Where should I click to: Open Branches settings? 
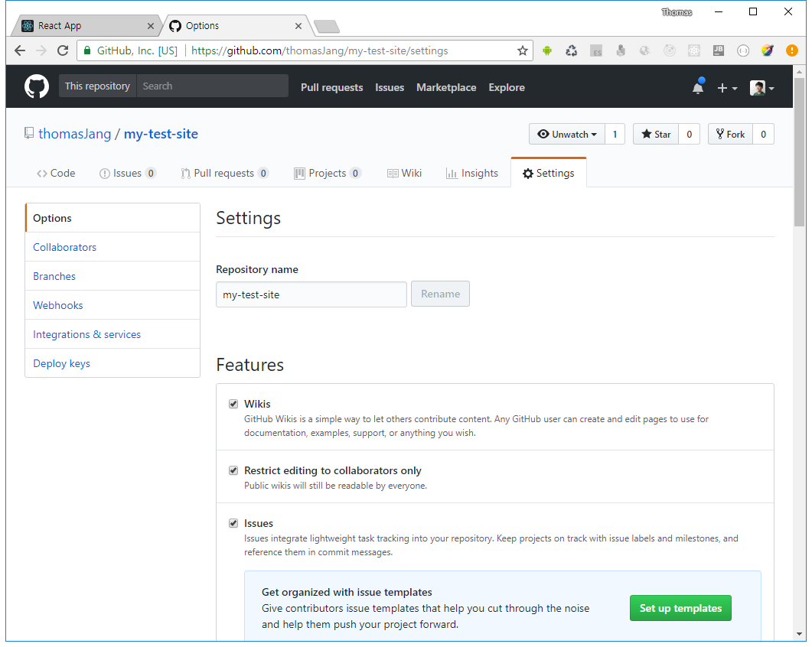click(113, 276)
